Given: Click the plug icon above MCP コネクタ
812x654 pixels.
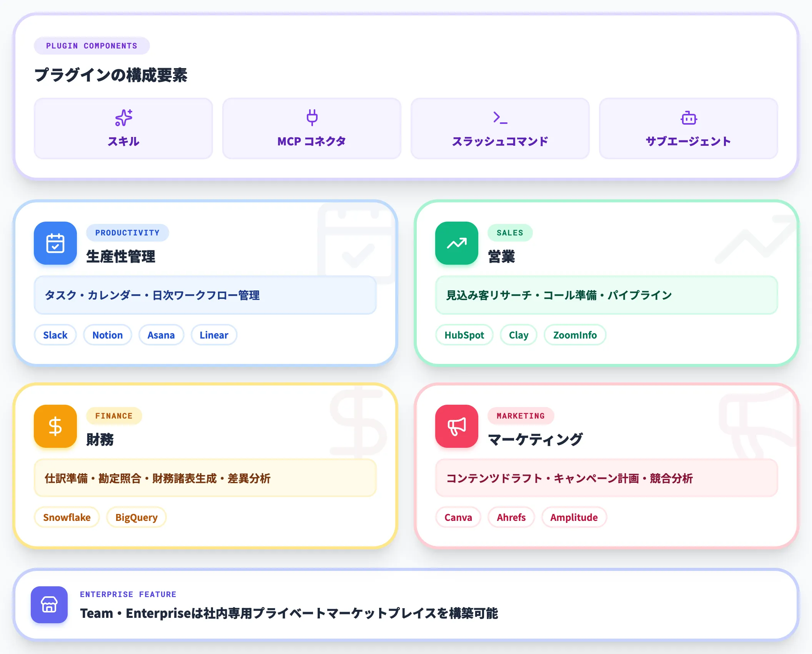Looking at the screenshot, I should (312, 118).
